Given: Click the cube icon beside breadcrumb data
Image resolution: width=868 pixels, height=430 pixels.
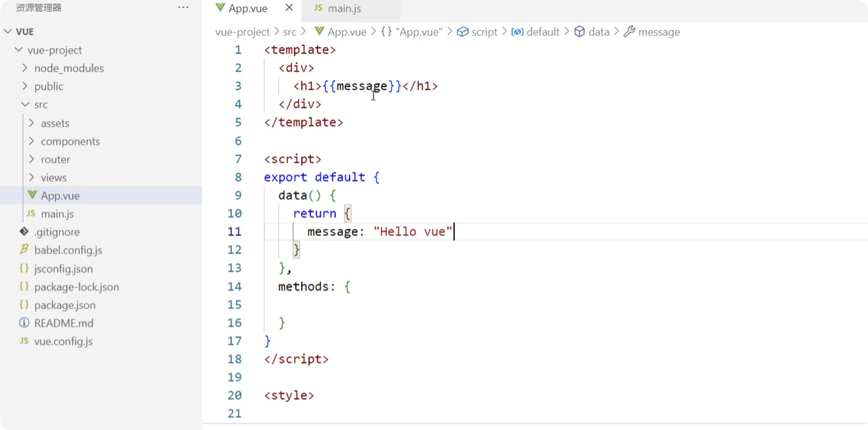Looking at the screenshot, I should (x=579, y=32).
